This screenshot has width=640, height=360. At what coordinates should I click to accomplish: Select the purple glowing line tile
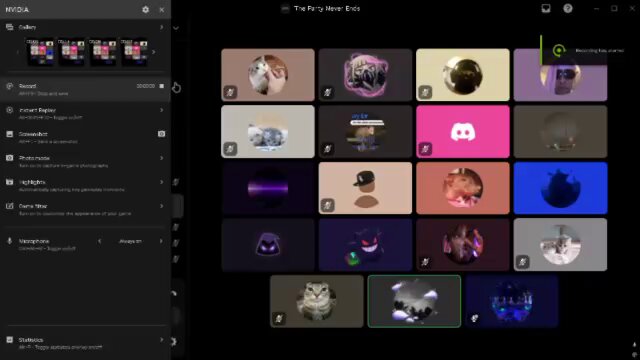[x=268, y=188]
